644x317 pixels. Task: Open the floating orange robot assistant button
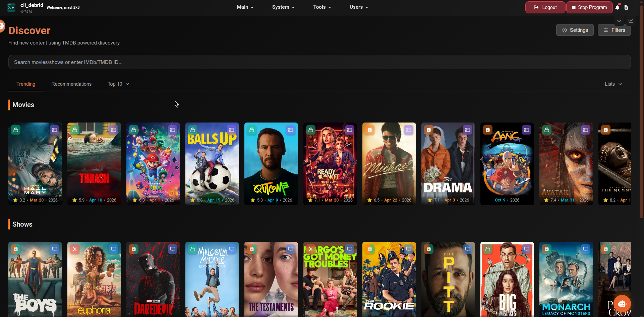tap(622, 304)
